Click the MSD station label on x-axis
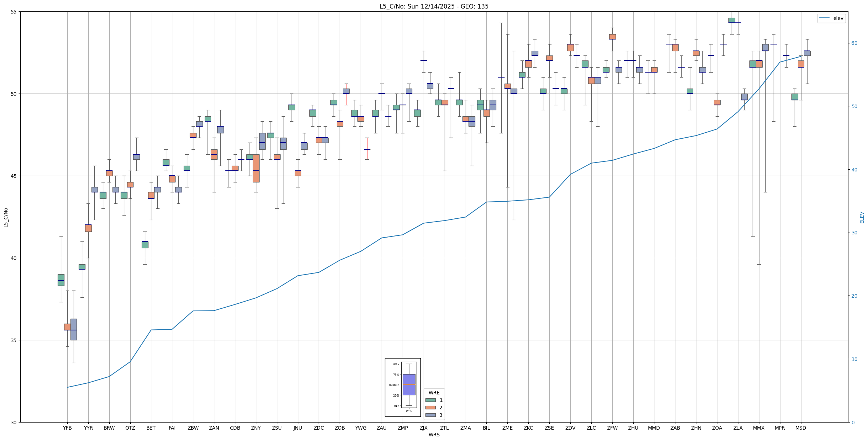868x441 pixels. tap(801, 428)
